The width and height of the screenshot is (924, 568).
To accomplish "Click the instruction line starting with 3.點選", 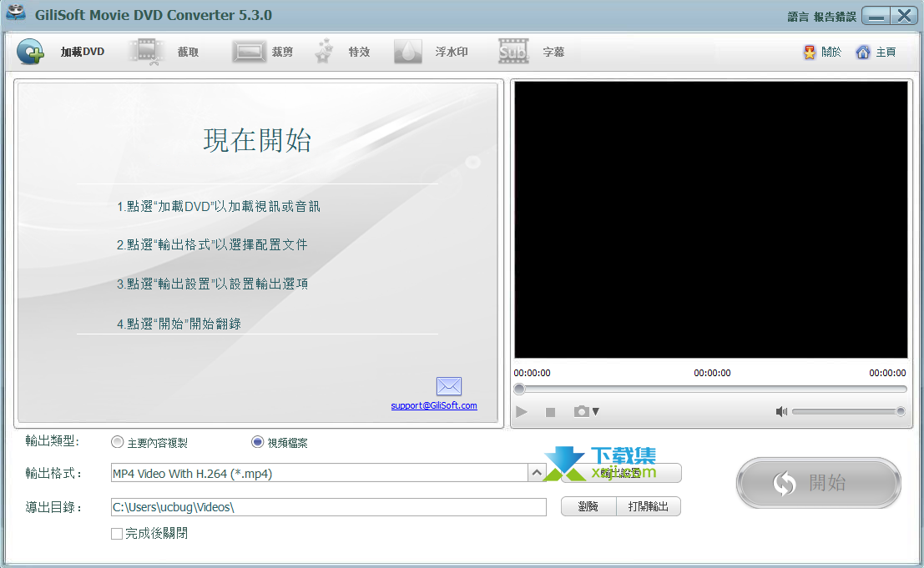I will [x=213, y=284].
